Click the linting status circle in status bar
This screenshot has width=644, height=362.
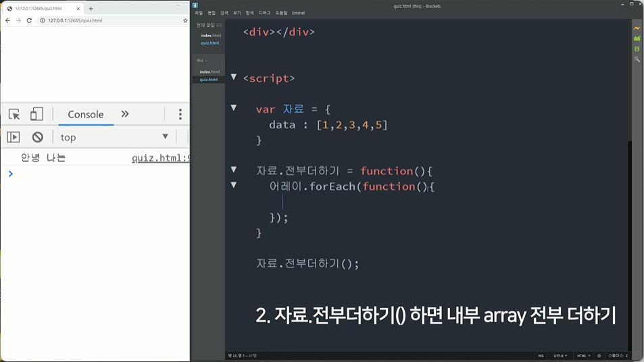click(599, 356)
